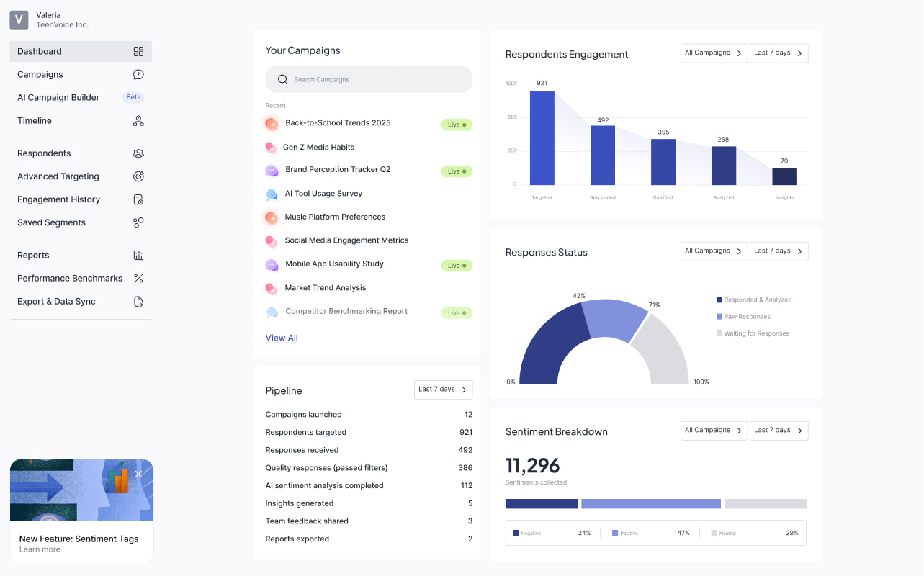This screenshot has width=924, height=576.
Task: Click the Search Campaigns input field
Action: (x=369, y=80)
